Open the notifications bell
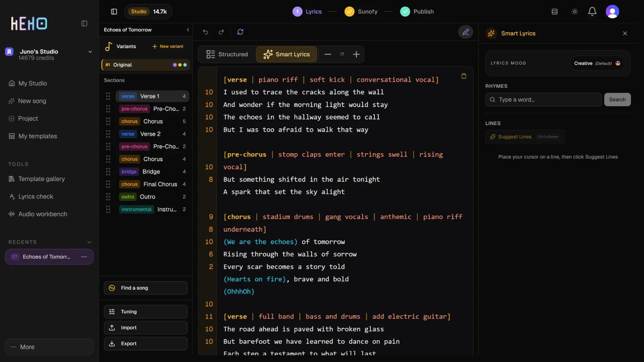The image size is (644, 362). [592, 12]
